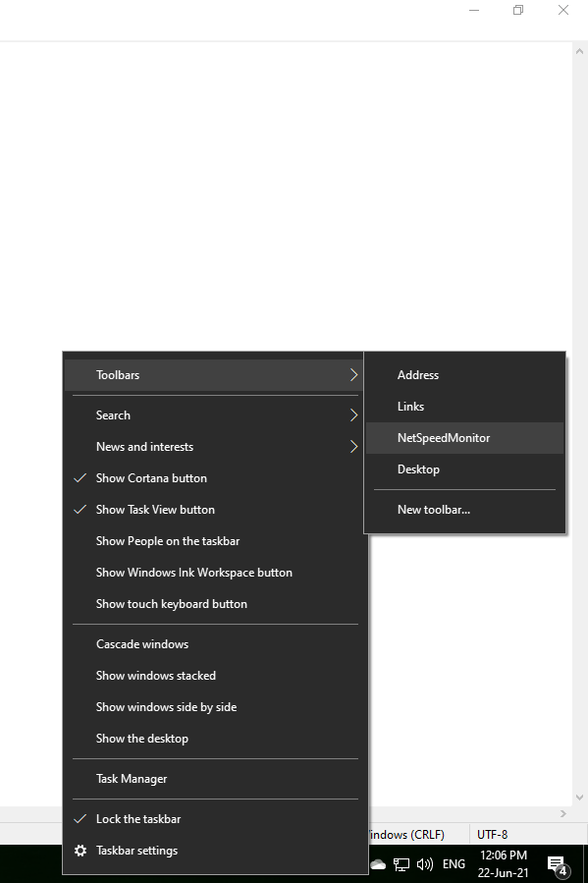
Task: Expand the Search submenu arrow
Action: point(354,415)
